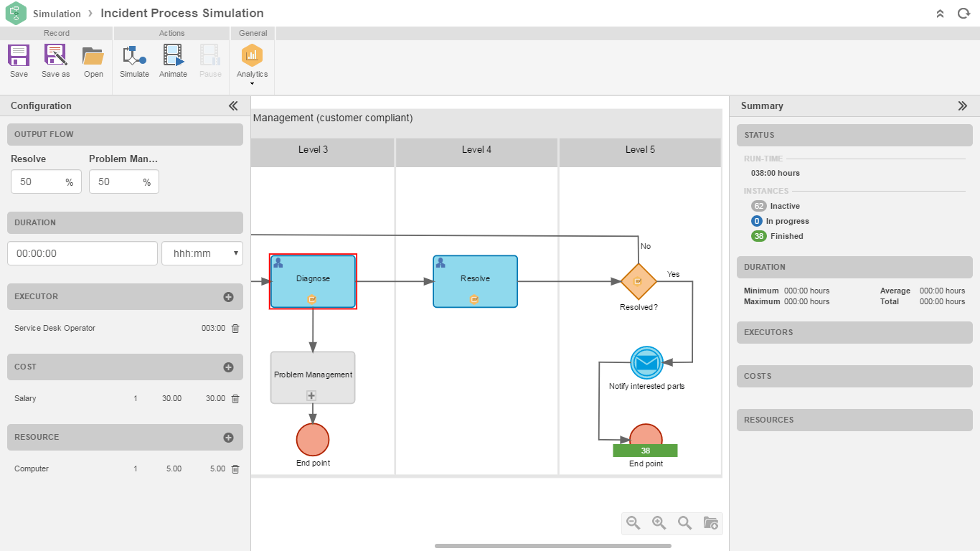Click the Resolved? gateway diamond
The width and height of the screenshot is (980, 551).
tap(639, 282)
